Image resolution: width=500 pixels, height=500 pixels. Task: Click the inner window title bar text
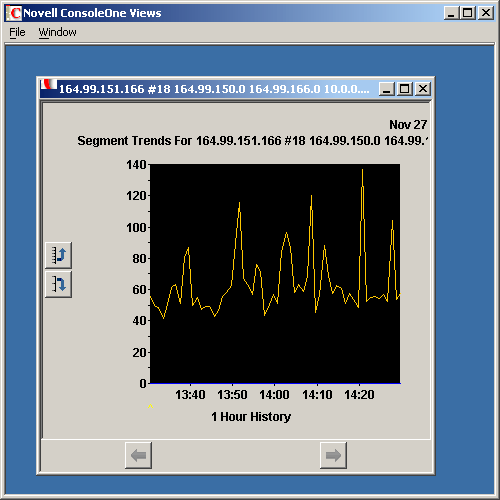(x=214, y=89)
